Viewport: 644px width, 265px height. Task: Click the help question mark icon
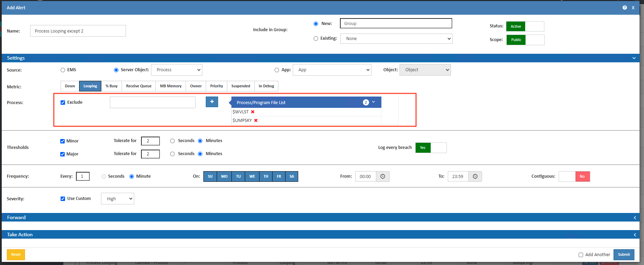(624, 8)
